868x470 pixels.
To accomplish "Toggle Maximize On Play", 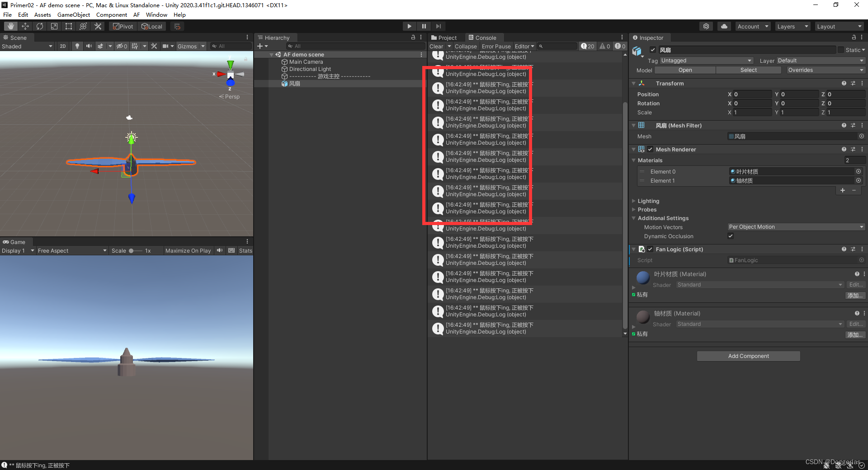I will [x=188, y=250].
